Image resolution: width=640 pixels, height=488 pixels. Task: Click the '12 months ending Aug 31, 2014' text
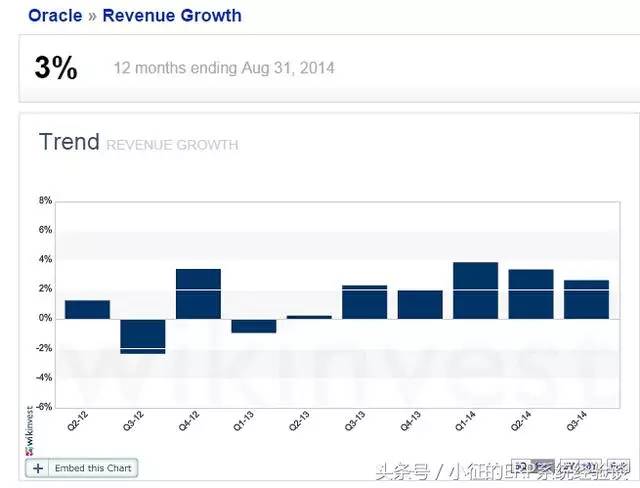224,69
